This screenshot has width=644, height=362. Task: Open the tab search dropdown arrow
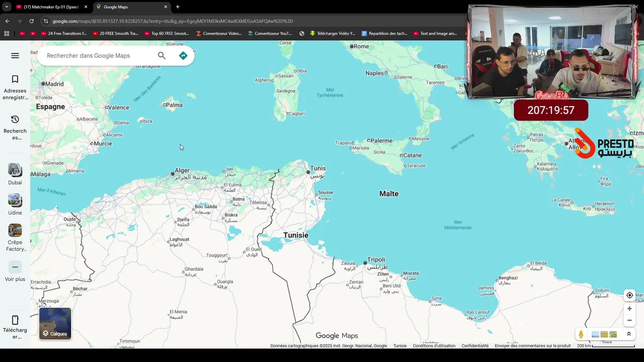coord(7,7)
